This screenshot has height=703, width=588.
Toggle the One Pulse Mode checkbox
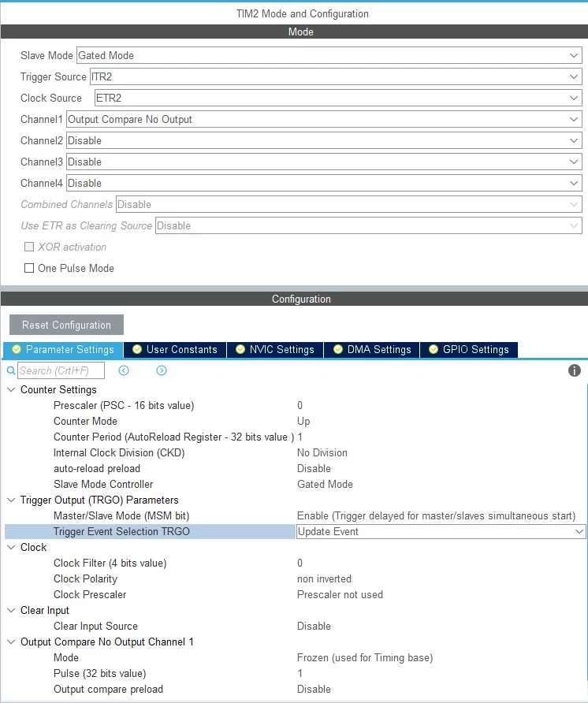pyautogui.click(x=29, y=268)
